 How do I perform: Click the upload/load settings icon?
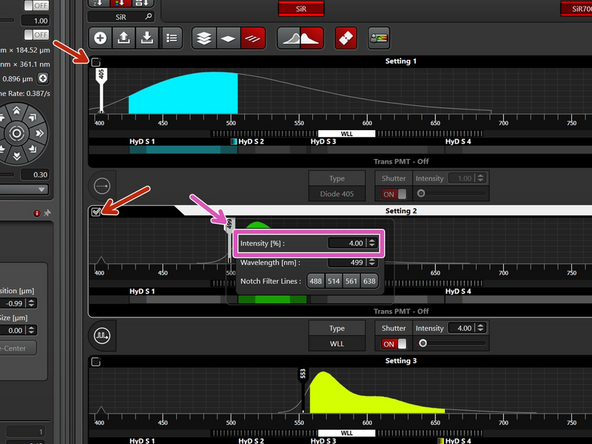pyautogui.click(x=123, y=38)
